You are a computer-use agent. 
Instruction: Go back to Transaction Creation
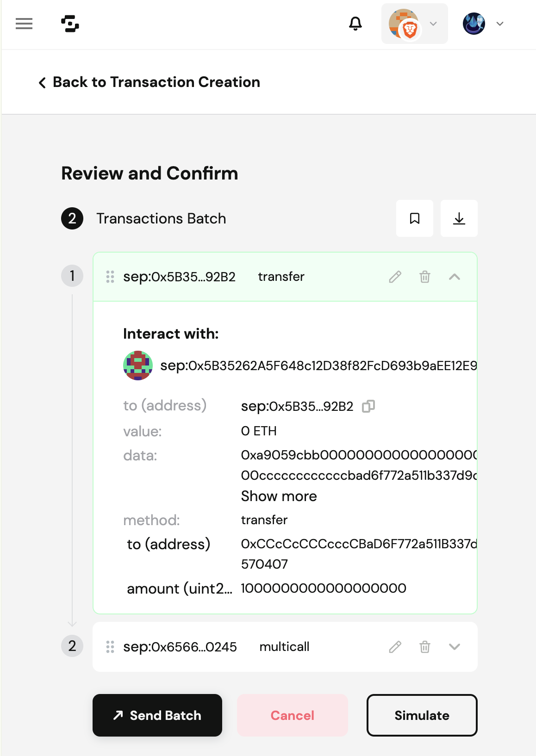click(x=149, y=82)
